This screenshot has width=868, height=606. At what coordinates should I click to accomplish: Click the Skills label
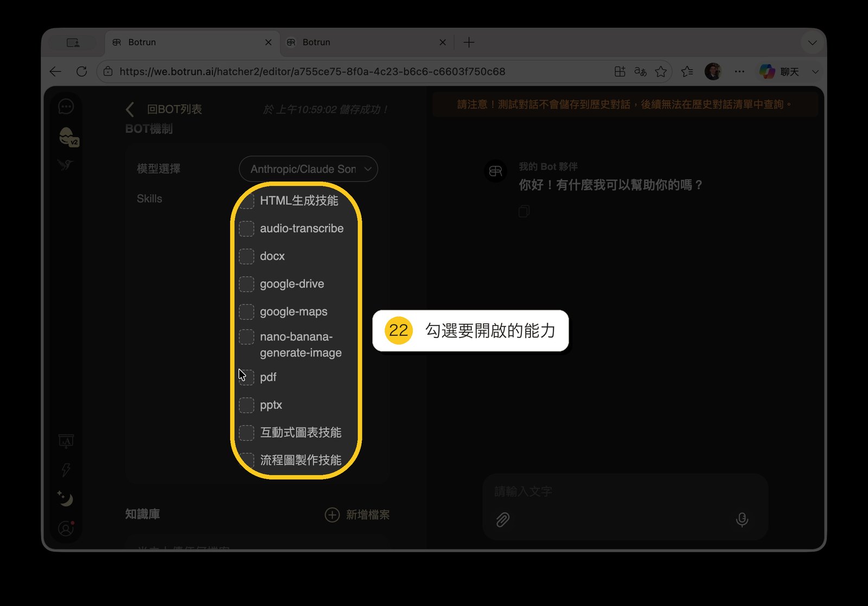149,199
